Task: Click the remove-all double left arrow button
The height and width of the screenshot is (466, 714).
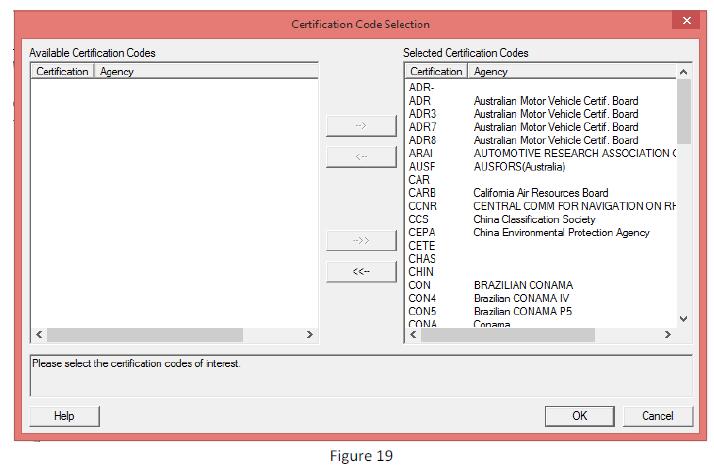Action: click(361, 272)
